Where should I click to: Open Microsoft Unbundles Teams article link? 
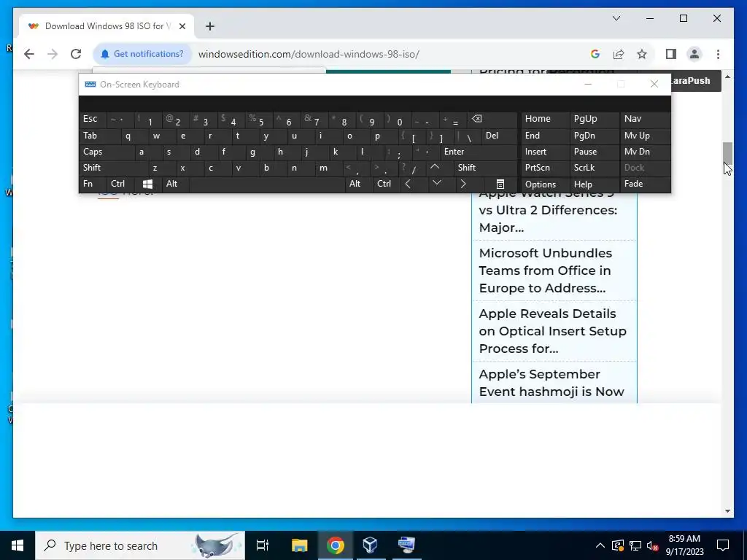tap(546, 271)
